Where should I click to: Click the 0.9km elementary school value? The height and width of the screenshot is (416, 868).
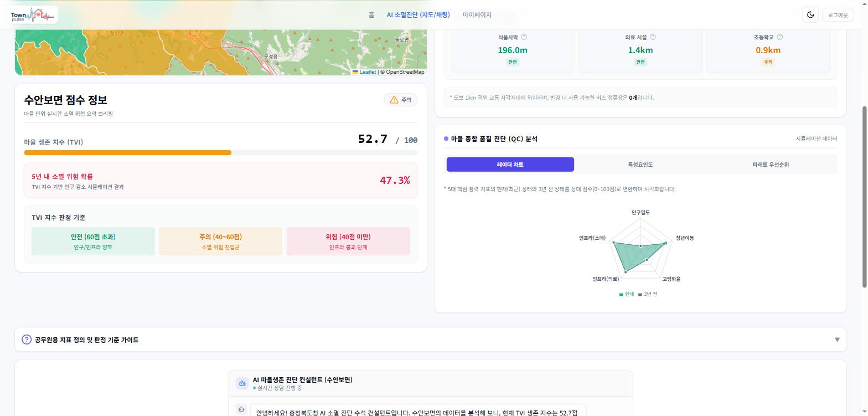(x=768, y=50)
